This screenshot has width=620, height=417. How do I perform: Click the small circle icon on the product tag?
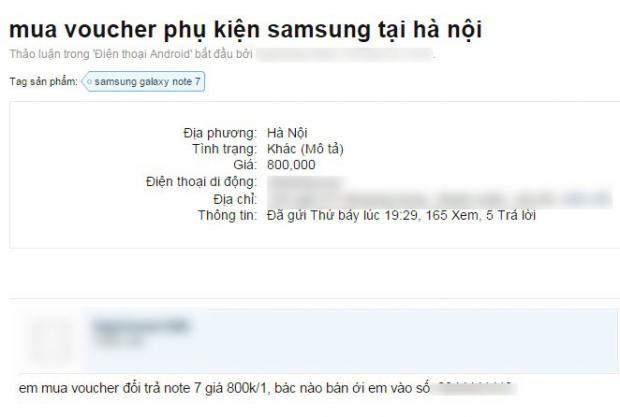point(89,82)
